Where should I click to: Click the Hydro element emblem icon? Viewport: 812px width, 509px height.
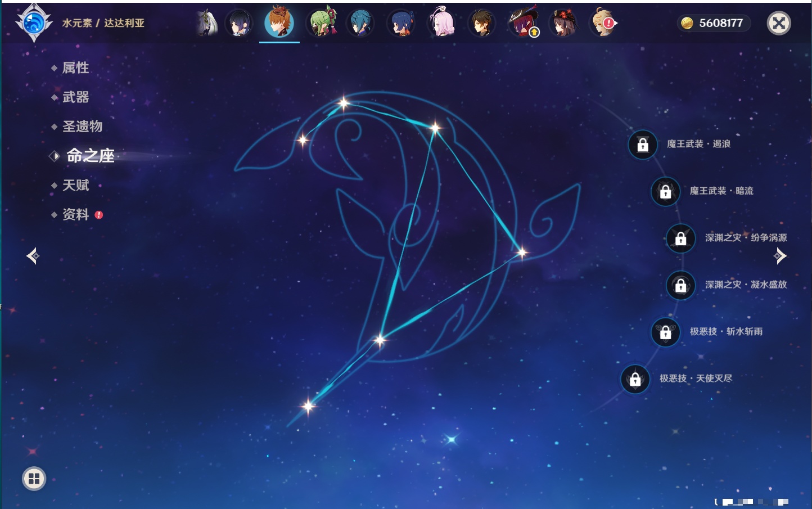click(34, 23)
